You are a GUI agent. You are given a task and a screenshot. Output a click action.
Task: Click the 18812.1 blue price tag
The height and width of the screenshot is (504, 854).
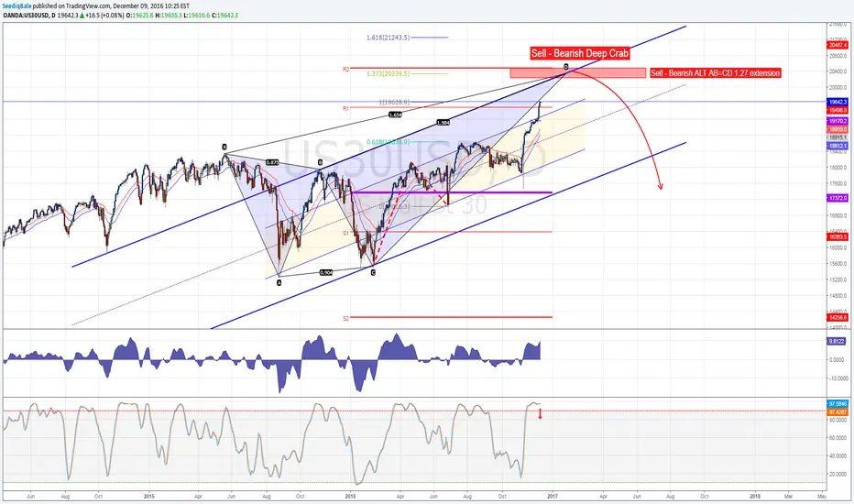pos(838,146)
